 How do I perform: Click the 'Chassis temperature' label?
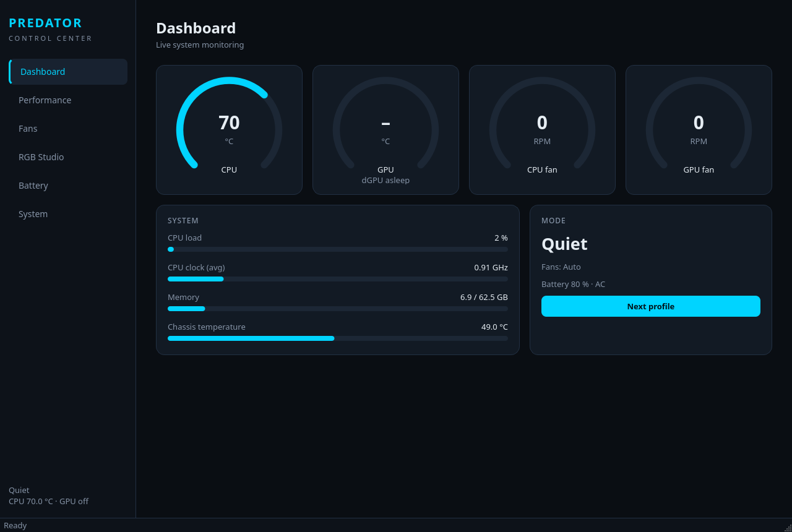pyautogui.click(x=207, y=327)
